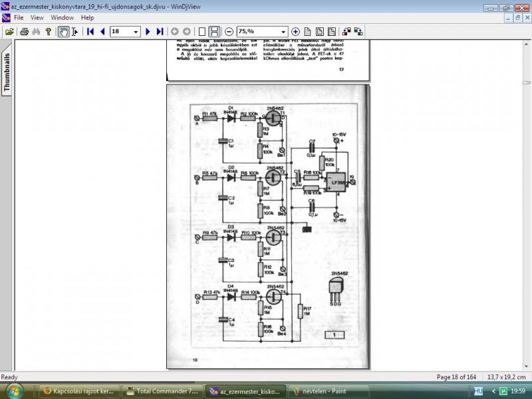
Task: Zoom in with the plus button
Action: point(295,31)
